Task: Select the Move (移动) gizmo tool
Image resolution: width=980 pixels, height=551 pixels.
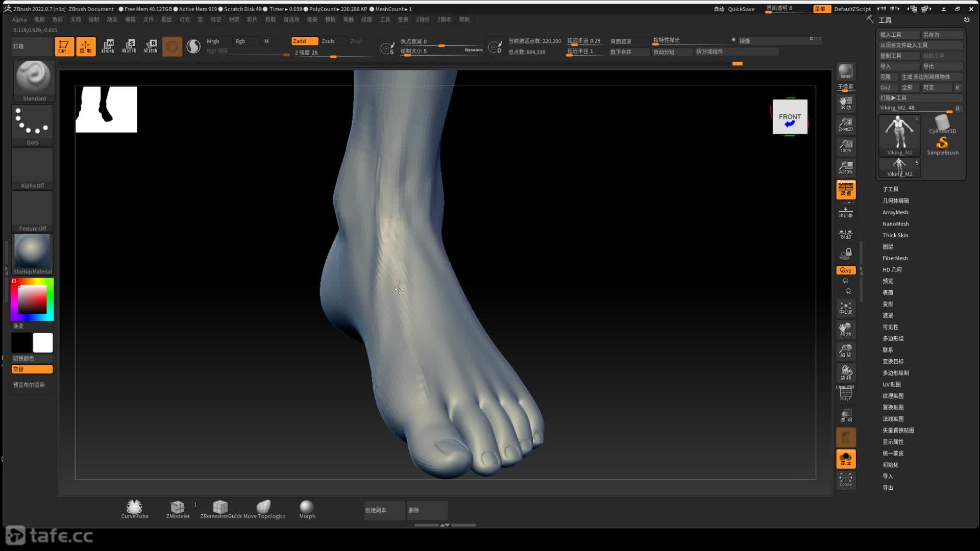Action: [x=108, y=46]
